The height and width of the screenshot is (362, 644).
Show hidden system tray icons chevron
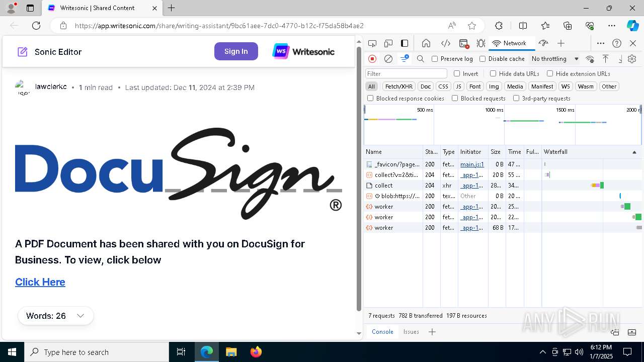(542, 352)
